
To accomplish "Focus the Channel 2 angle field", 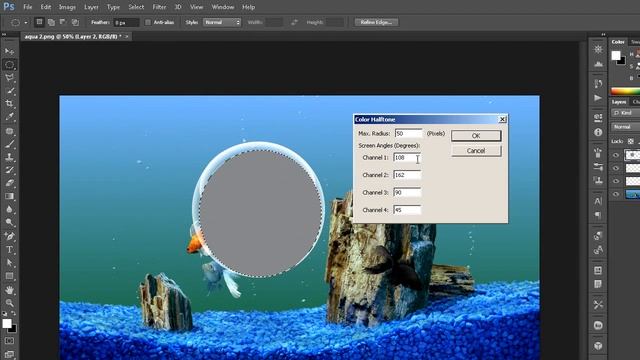I will pos(407,175).
